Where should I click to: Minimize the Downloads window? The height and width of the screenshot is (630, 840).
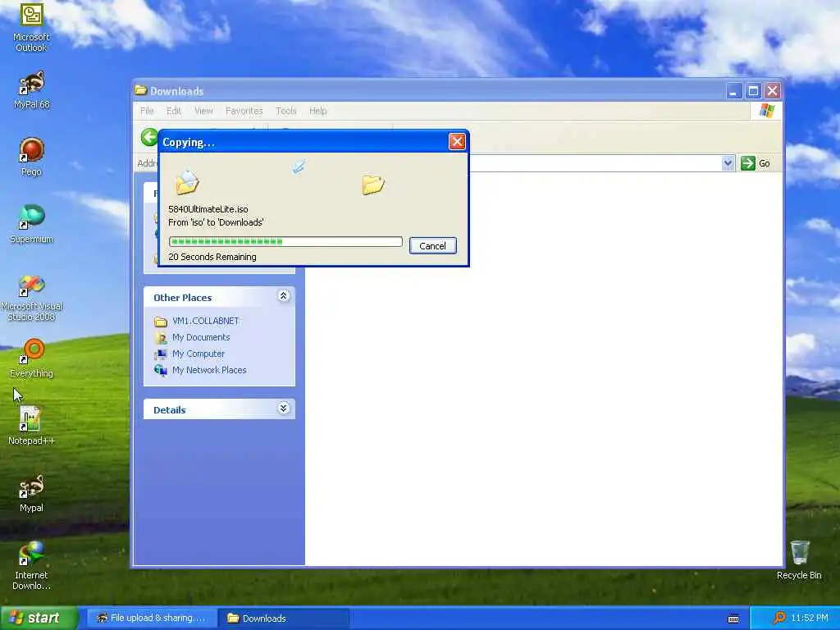(x=733, y=91)
